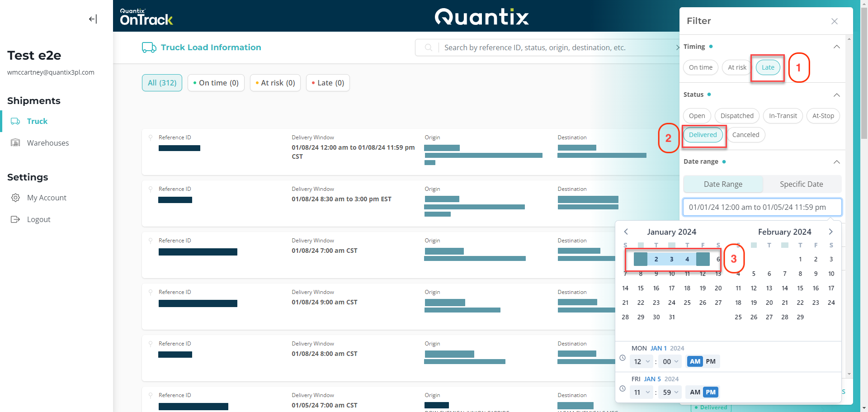868x412 pixels.
Task: Collapse the Timing filter section
Action: (x=836, y=47)
